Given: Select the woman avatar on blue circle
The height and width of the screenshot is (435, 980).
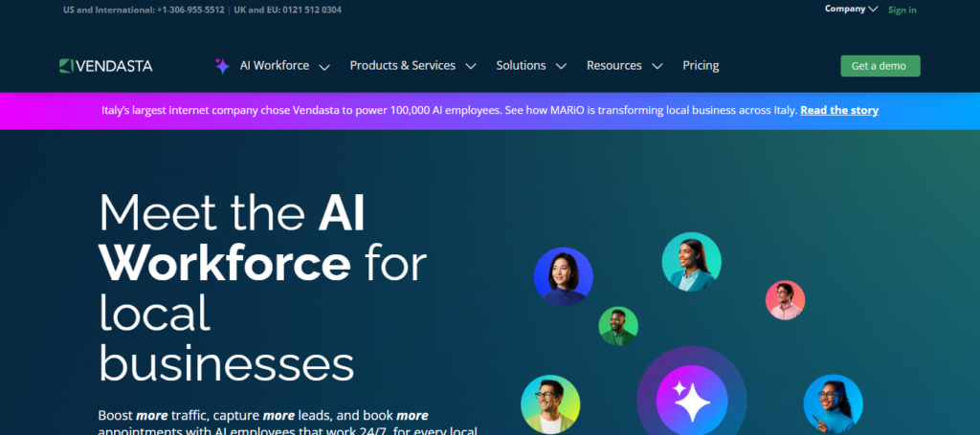Looking at the screenshot, I should coord(563,276).
